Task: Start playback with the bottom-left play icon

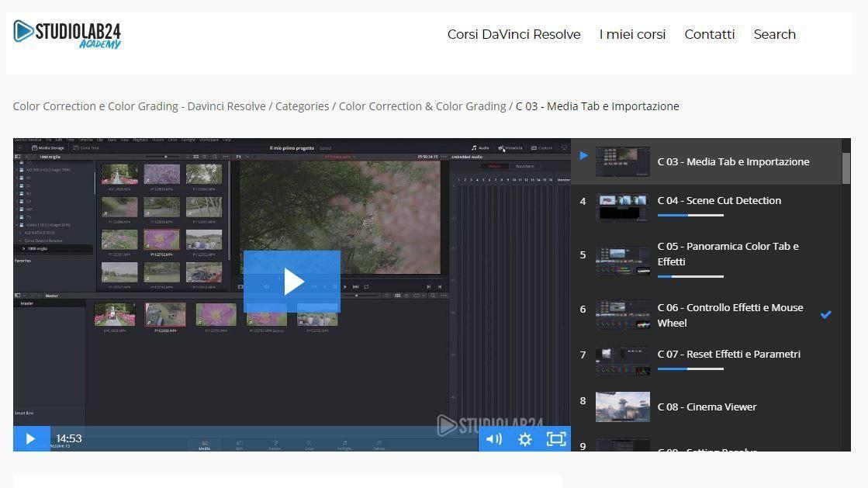Action: coord(31,438)
